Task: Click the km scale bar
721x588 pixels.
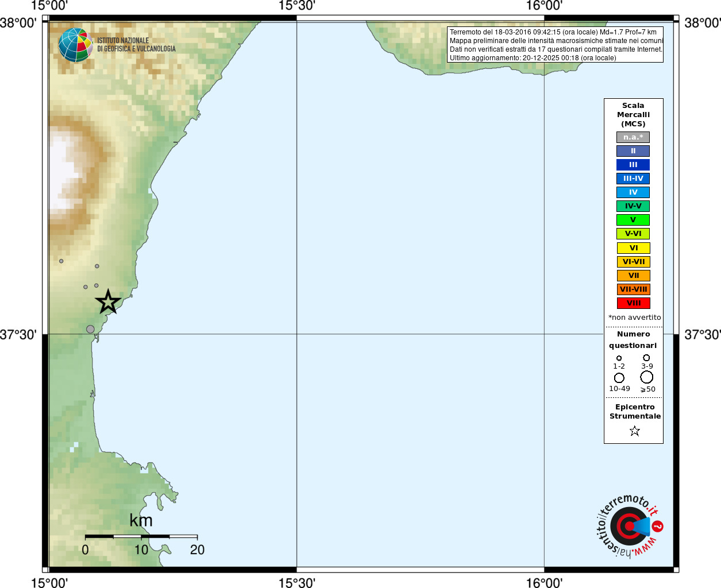Action: tap(141, 536)
